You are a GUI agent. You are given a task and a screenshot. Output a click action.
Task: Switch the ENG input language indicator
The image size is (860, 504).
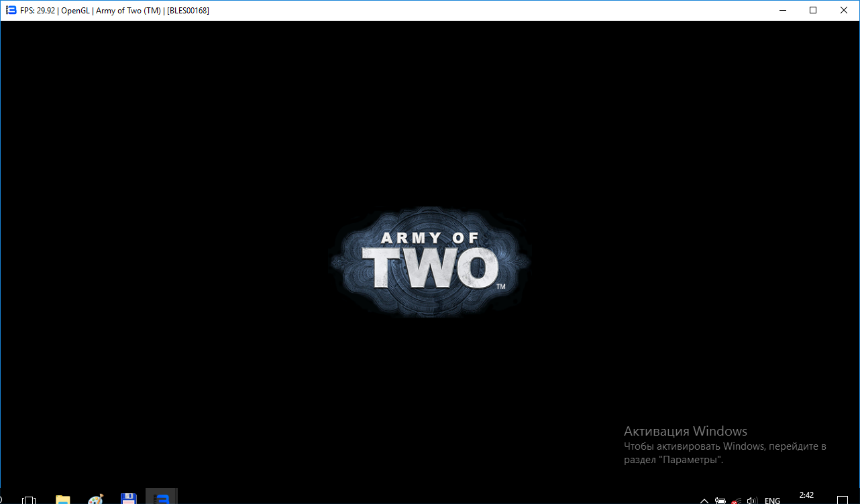[x=772, y=500]
